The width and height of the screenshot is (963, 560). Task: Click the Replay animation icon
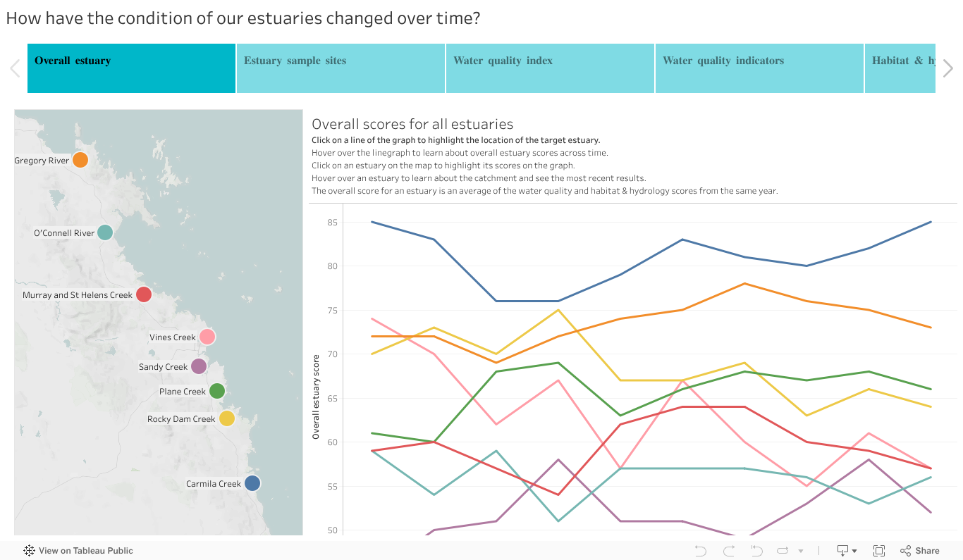point(783,551)
